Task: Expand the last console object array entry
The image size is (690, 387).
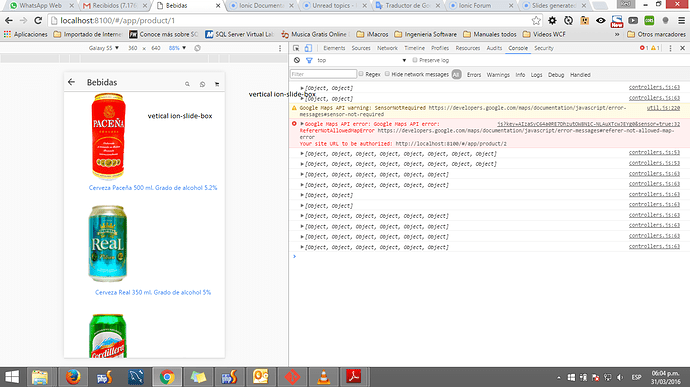Action: 302,247
